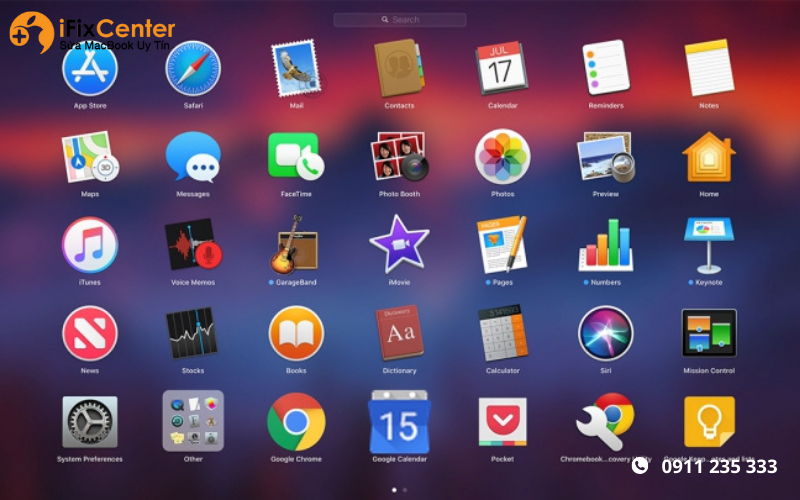Launch the Calendar app showing JUL 17
800x500 pixels.
502,68
